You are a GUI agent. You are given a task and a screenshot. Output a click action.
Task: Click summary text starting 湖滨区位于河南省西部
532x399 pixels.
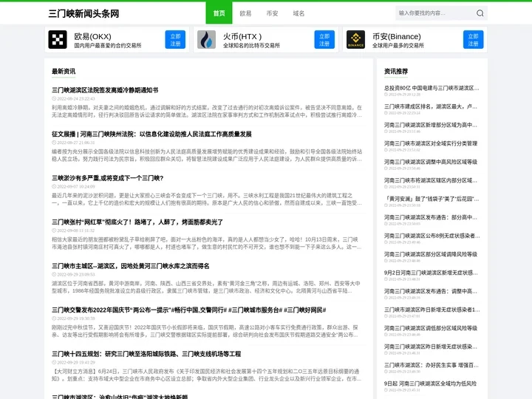pos(206,287)
